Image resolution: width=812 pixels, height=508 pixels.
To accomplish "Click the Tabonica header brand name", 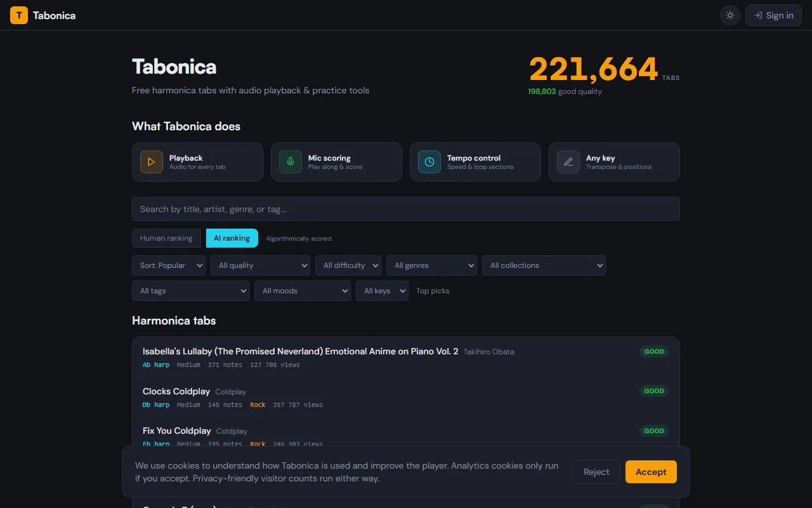I will [x=54, y=15].
